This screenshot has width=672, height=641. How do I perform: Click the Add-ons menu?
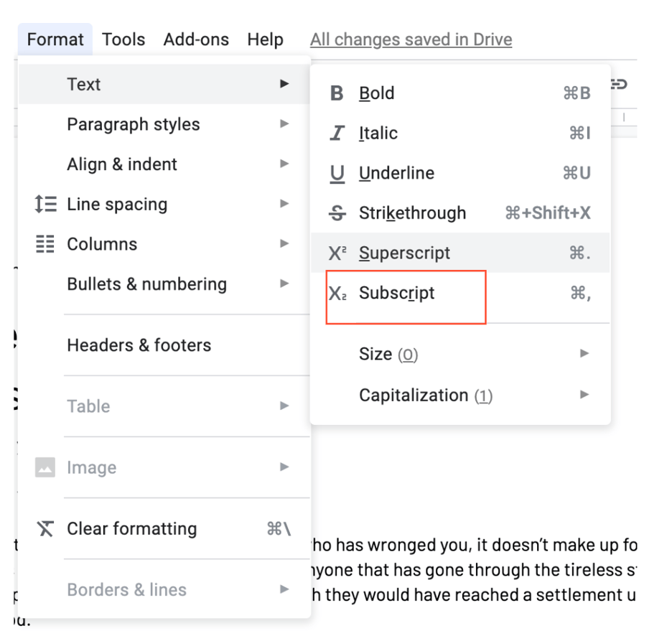coord(195,39)
